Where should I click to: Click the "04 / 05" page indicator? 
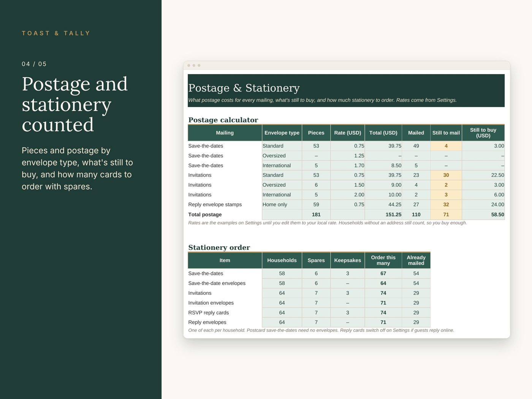click(x=34, y=64)
